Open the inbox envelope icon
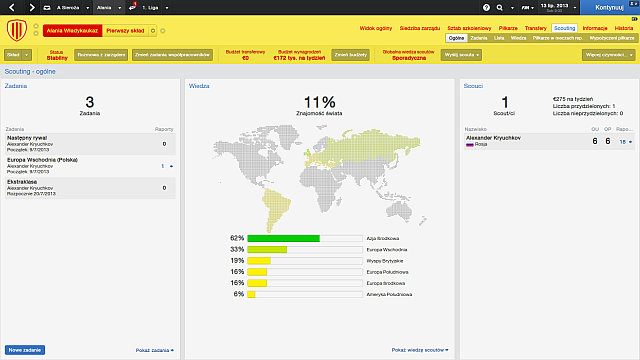This screenshot has height=360, width=640. coord(47,8)
